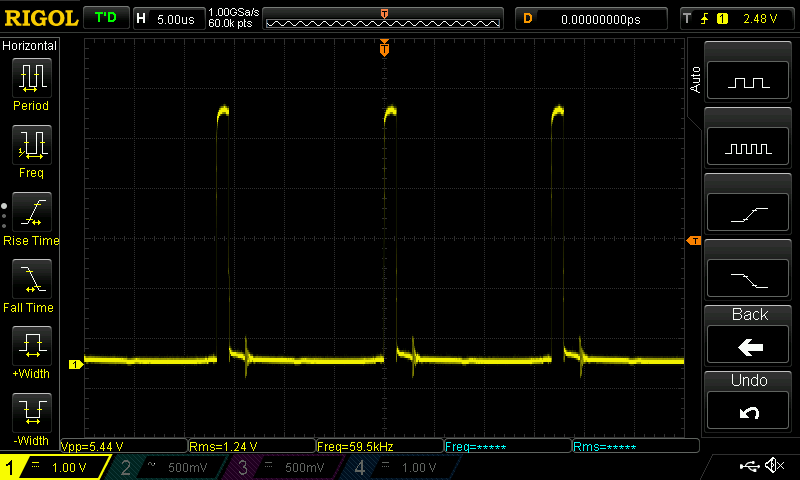Undo the auto setting
This screenshot has width=800, height=480.
748,411
